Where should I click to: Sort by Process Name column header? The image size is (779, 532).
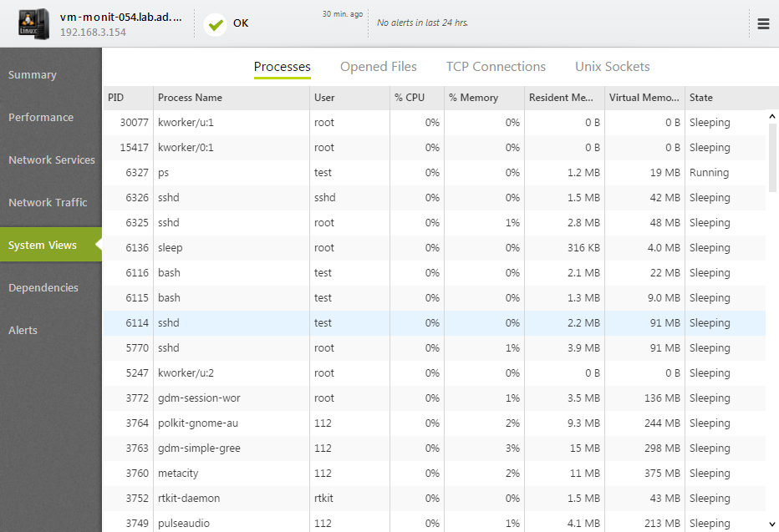click(x=232, y=98)
